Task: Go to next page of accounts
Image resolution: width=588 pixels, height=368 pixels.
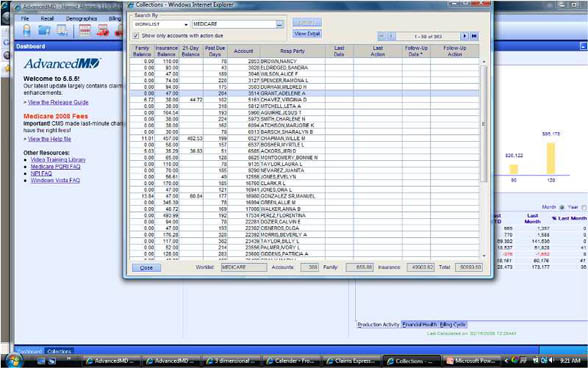Action: pos(465,36)
